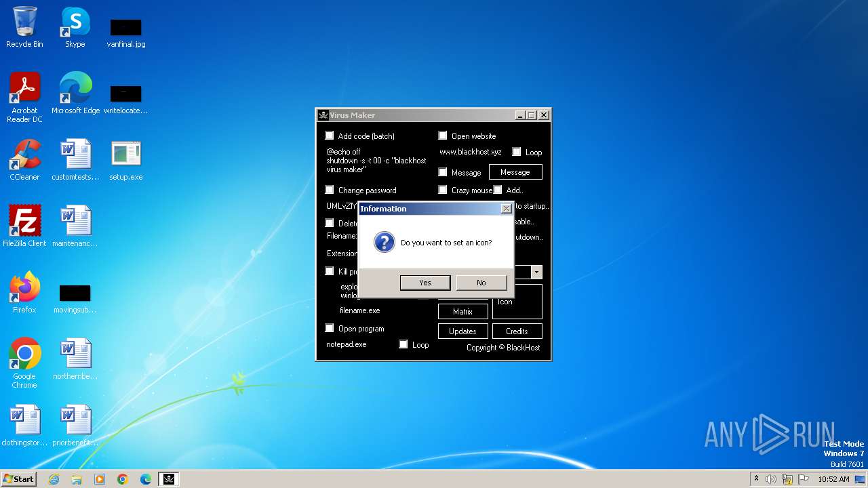
Task: Open Windows Media Player from taskbar
Action: click(100, 479)
